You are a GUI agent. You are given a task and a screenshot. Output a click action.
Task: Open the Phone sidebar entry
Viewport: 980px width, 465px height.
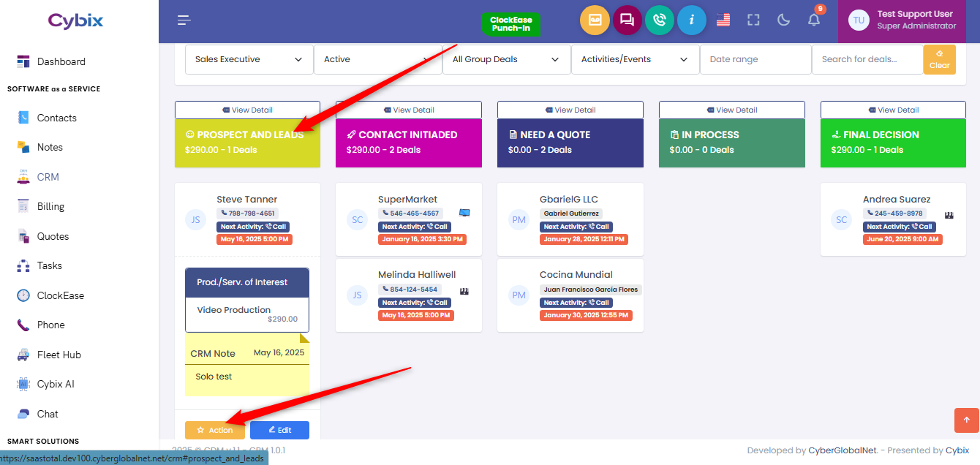[x=50, y=325]
